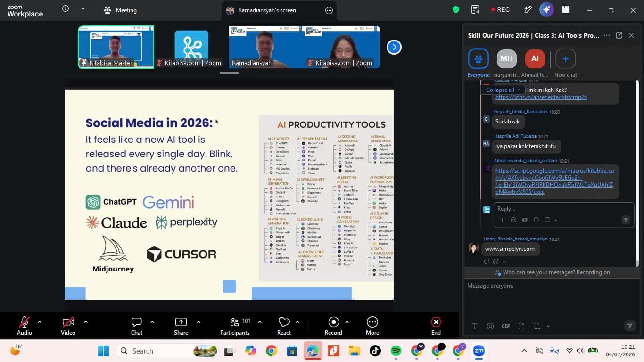The width and height of the screenshot is (644, 362).
Task: Expand participants options arrow beside Participants
Action: [x=260, y=322]
